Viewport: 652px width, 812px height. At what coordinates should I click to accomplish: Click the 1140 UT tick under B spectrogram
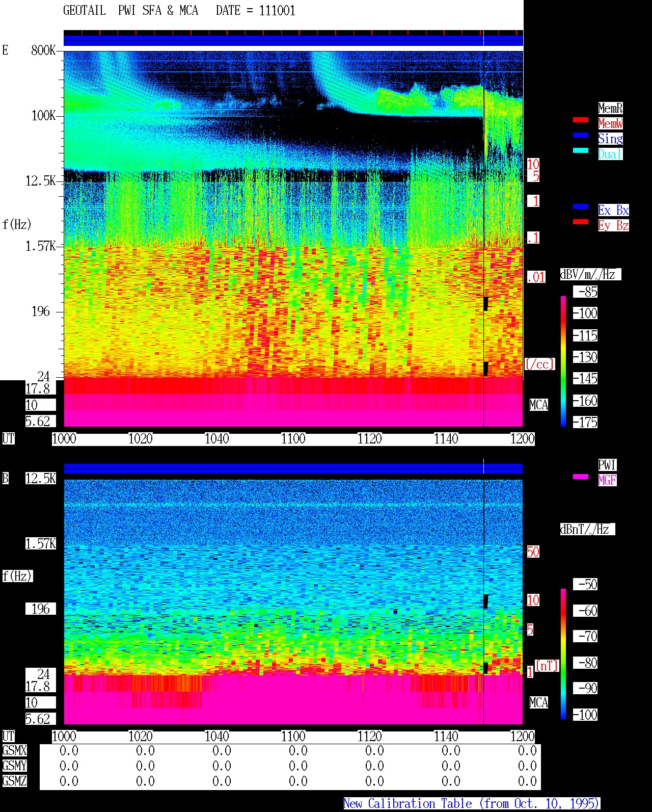click(x=446, y=737)
